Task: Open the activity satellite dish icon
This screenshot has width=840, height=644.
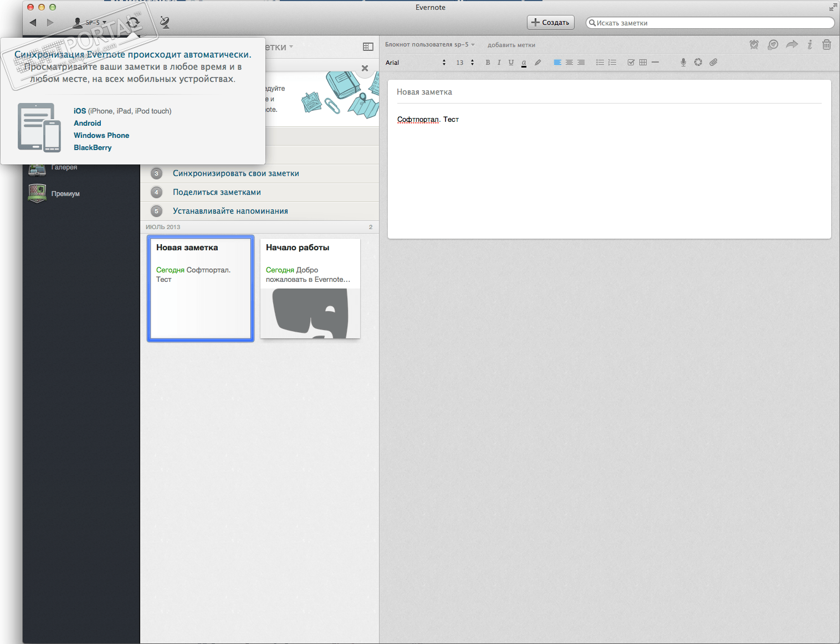Action: pos(165,23)
